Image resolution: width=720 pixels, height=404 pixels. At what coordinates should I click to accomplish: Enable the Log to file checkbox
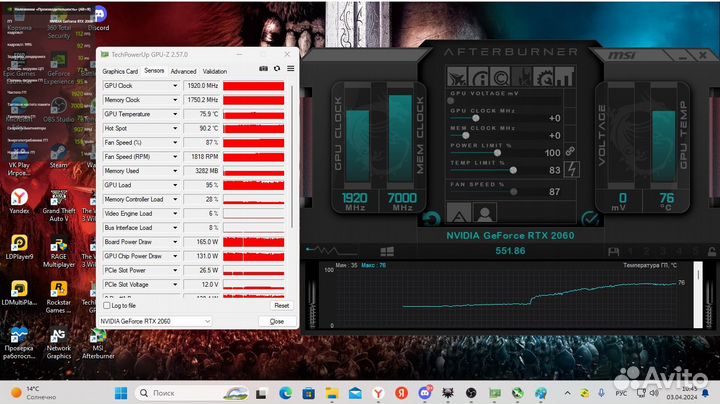click(108, 305)
